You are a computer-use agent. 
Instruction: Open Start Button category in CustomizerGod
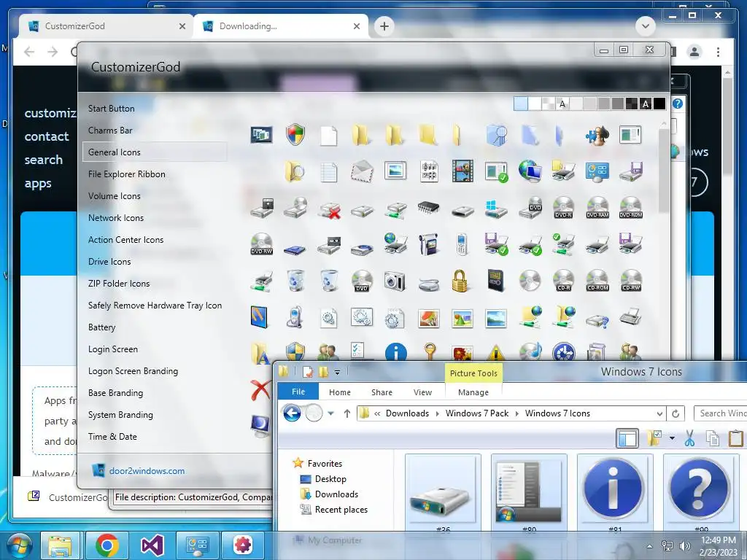coord(111,109)
